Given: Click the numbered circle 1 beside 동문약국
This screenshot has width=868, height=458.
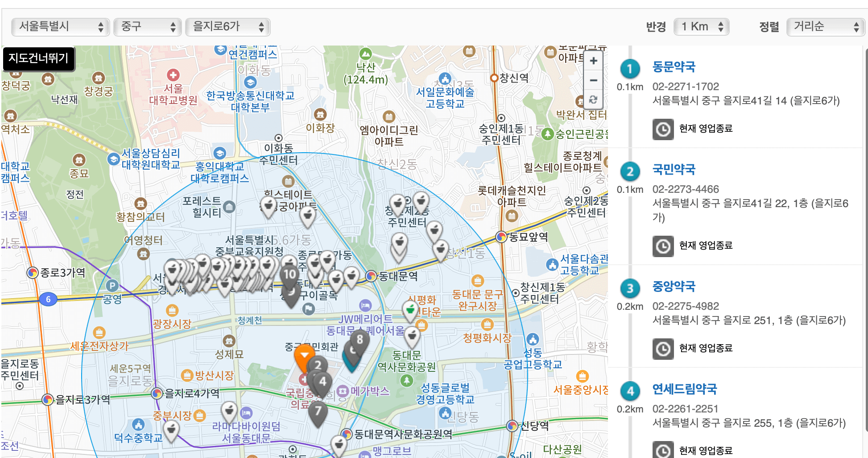Looking at the screenshot, I should (629, 67).
